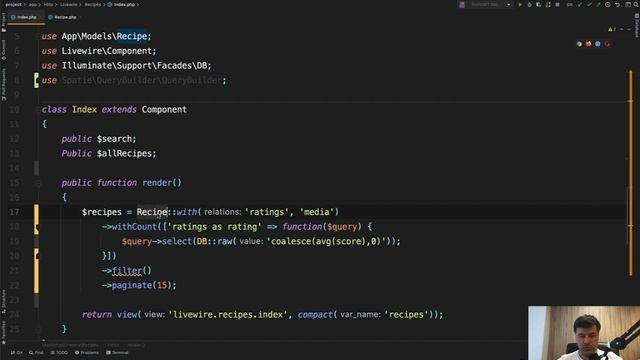Viewport: 640px width, 360px height.
Task: Open the Find tool window tab
Action: (x=36, y=352)
